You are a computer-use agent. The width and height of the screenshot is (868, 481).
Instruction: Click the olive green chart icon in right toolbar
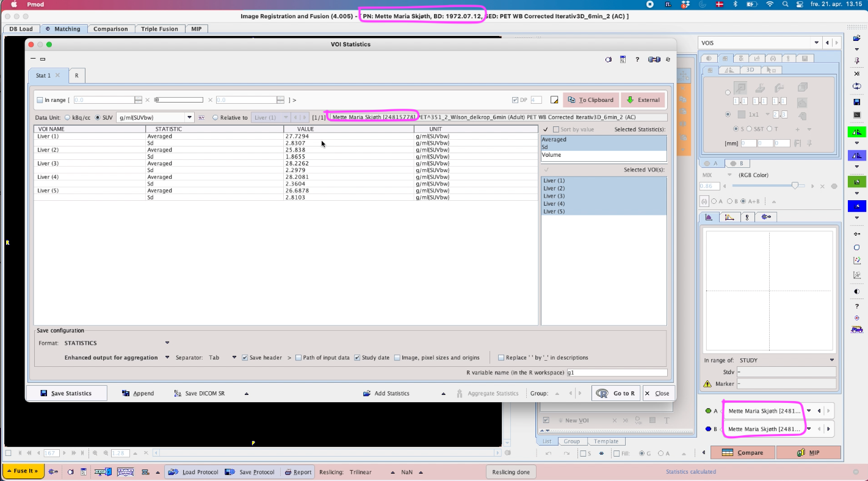(857, 182)
